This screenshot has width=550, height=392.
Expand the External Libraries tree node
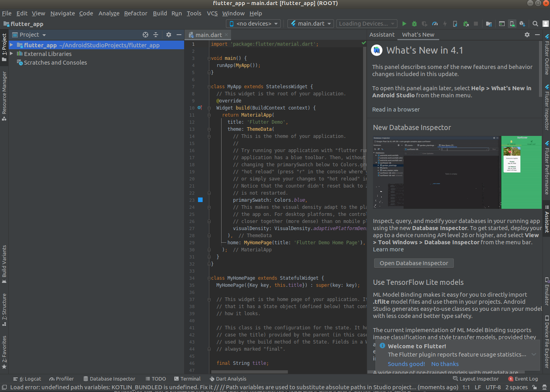11,54
